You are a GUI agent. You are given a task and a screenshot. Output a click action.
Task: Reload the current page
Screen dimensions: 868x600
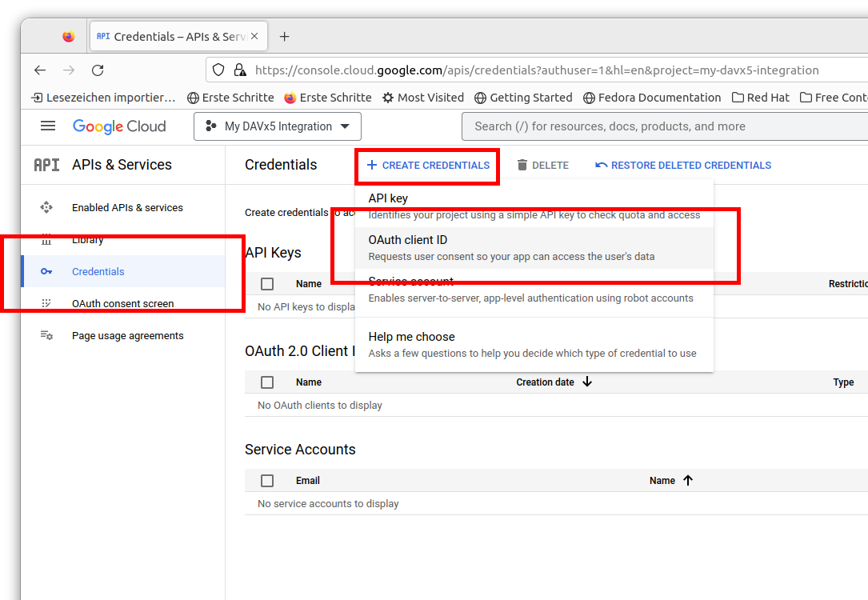click(98, 70)
